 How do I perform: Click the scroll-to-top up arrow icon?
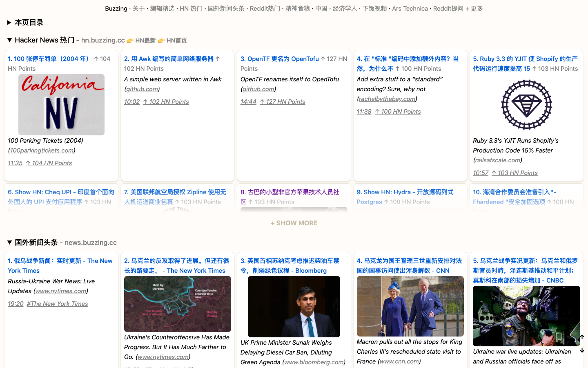tap(582, 337)
